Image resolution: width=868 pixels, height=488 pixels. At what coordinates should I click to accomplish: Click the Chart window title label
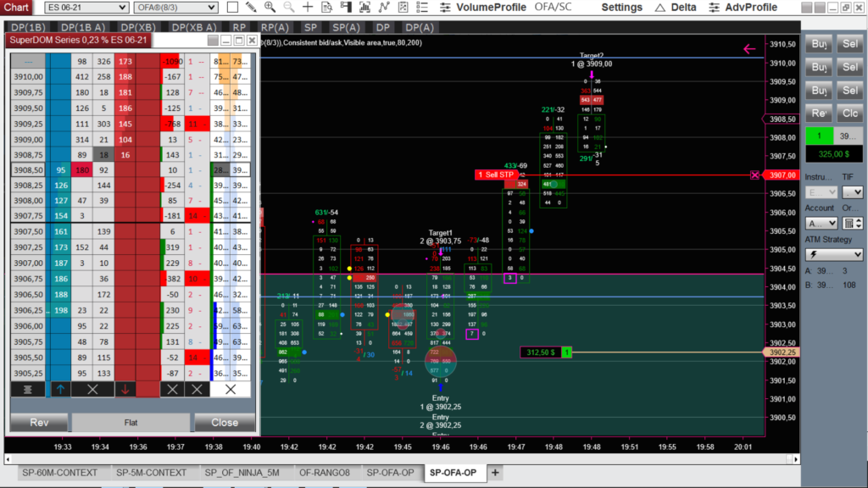(16, 7)
